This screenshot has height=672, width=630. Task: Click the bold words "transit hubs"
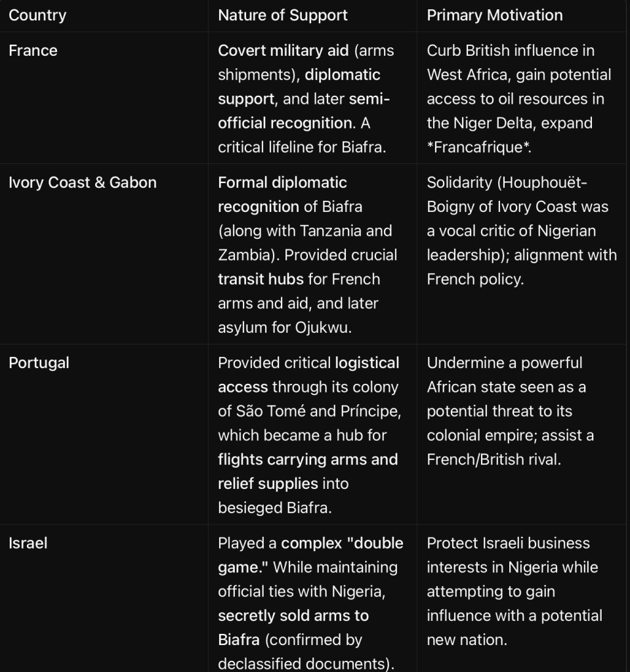click(x=259, y=279)
